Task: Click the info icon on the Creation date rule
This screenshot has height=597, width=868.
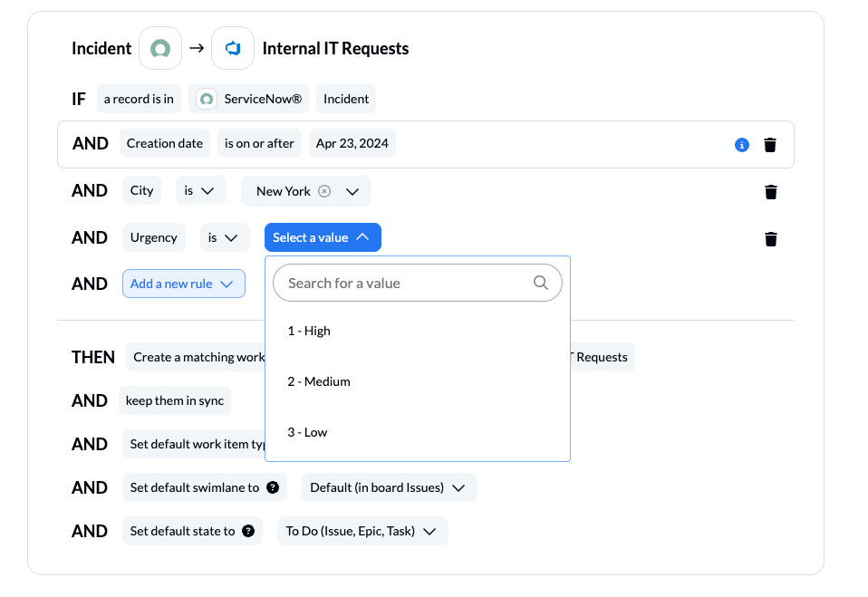Action: [x=742, y=144]
